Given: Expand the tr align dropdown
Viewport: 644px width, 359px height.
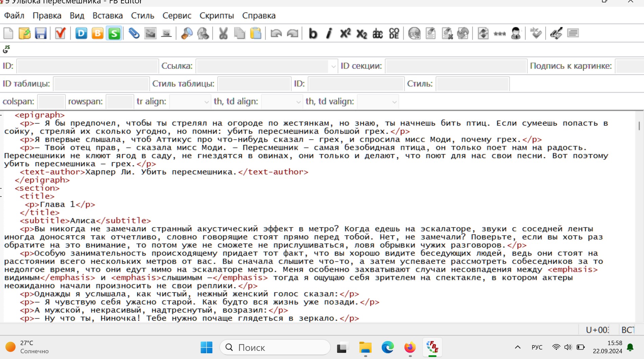Looking at the screenshot, I should pyautogui.click(x=206, y=102).
